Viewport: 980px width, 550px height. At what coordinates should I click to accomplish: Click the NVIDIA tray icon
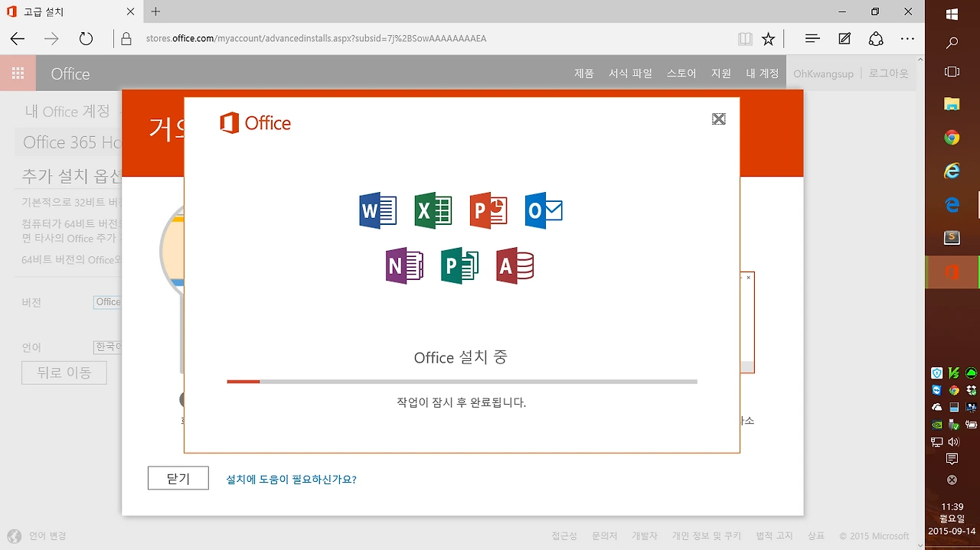point(937,425)
